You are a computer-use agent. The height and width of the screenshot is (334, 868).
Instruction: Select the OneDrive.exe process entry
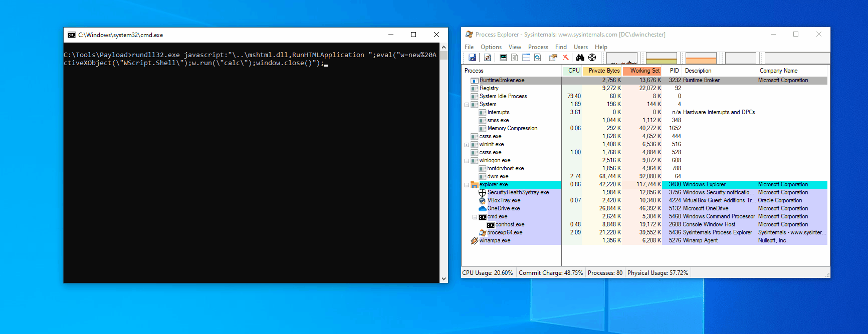503,208
